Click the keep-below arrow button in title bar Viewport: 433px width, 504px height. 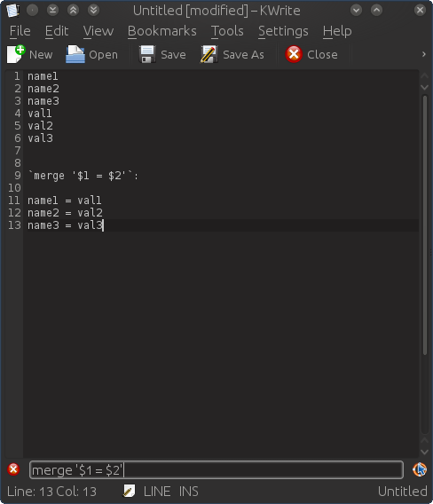pos(52,11)
